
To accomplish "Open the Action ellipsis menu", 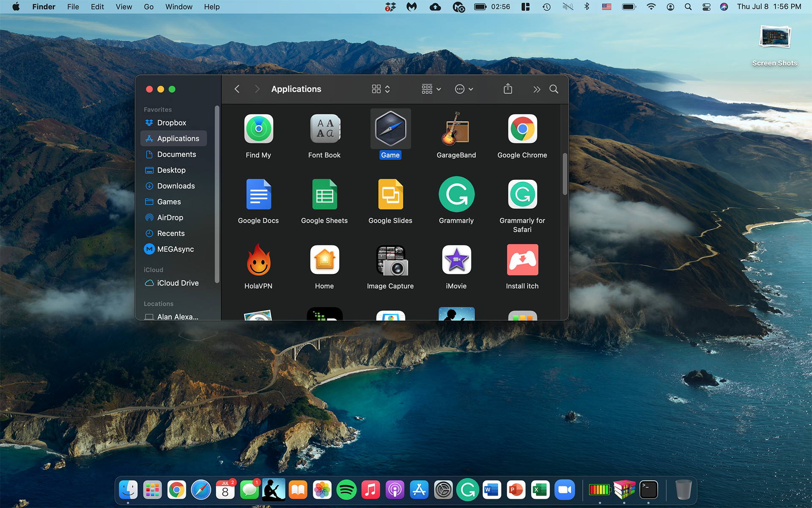I will (464, 89).
